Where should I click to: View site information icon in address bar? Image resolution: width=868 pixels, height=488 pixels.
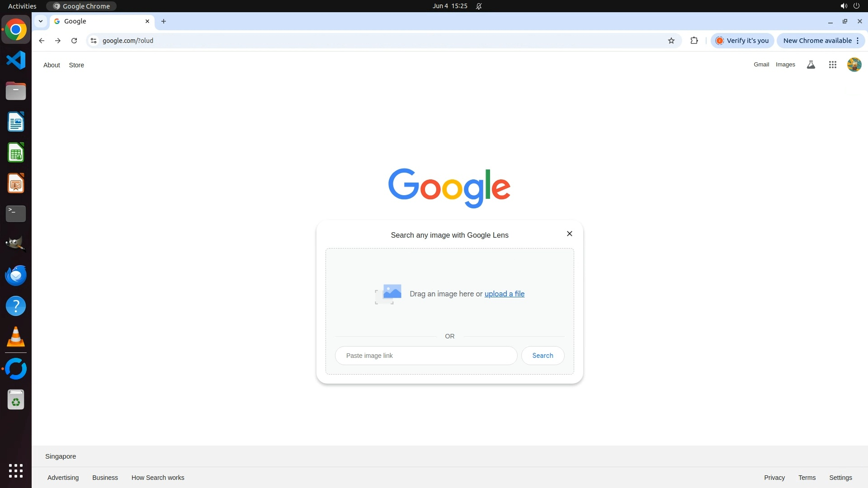[94, 41]
